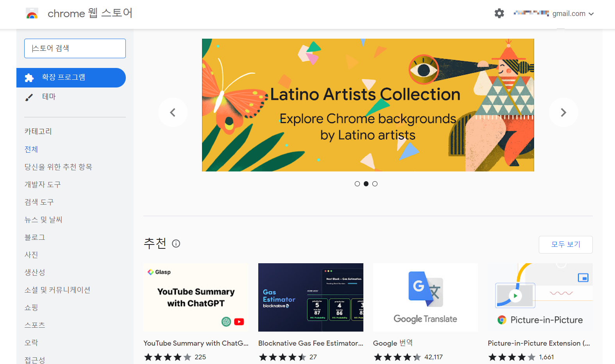
Task: Select the first carousel dot
Action: coord(357,184)
